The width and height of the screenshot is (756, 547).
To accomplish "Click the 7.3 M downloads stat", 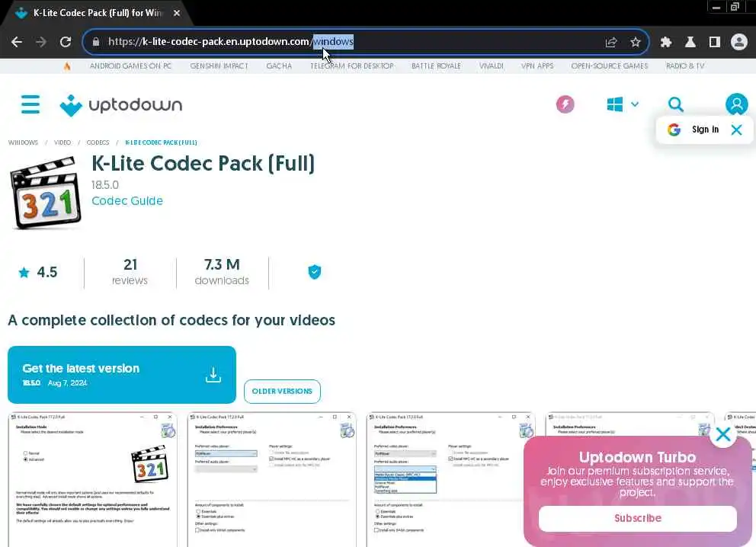I will [x=222, y=272].
